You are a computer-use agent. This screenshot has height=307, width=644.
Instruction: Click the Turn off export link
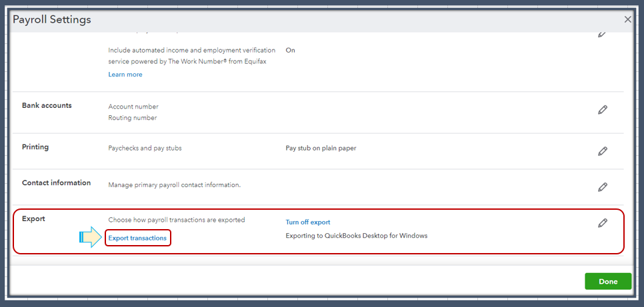click(x=308, y=222)
